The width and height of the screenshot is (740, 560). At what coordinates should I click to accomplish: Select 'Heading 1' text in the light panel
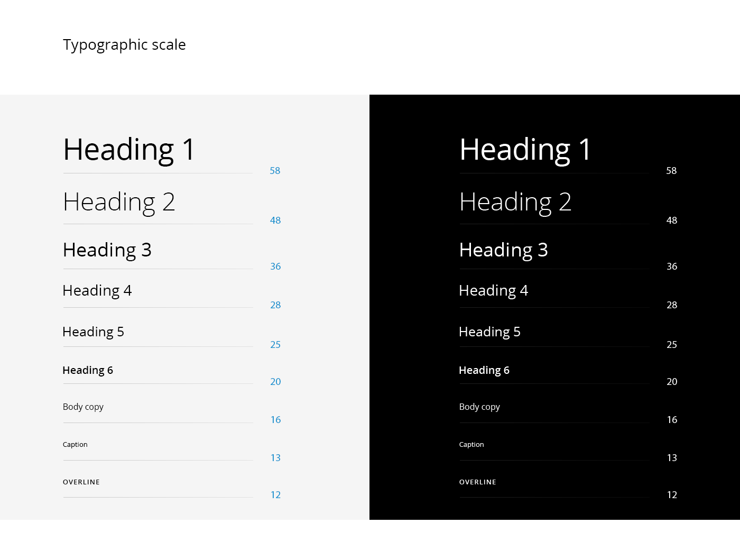[x=129, y=150]
